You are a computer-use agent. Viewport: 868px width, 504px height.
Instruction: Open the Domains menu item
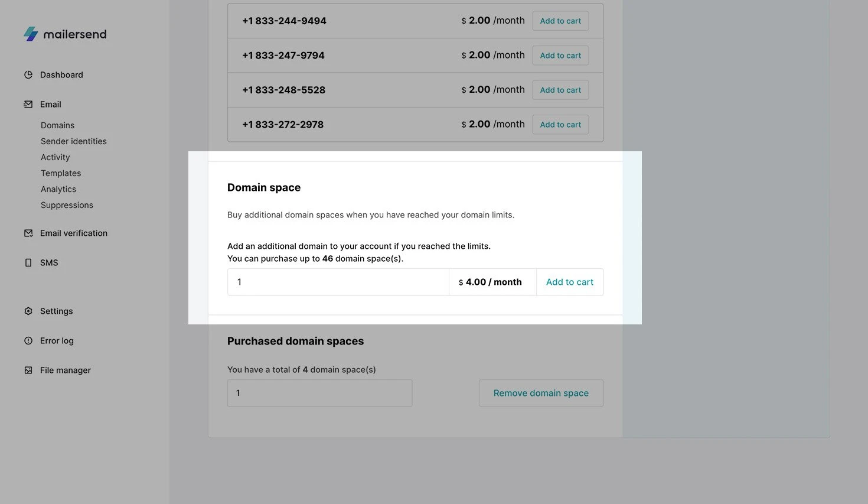point(57,125)
